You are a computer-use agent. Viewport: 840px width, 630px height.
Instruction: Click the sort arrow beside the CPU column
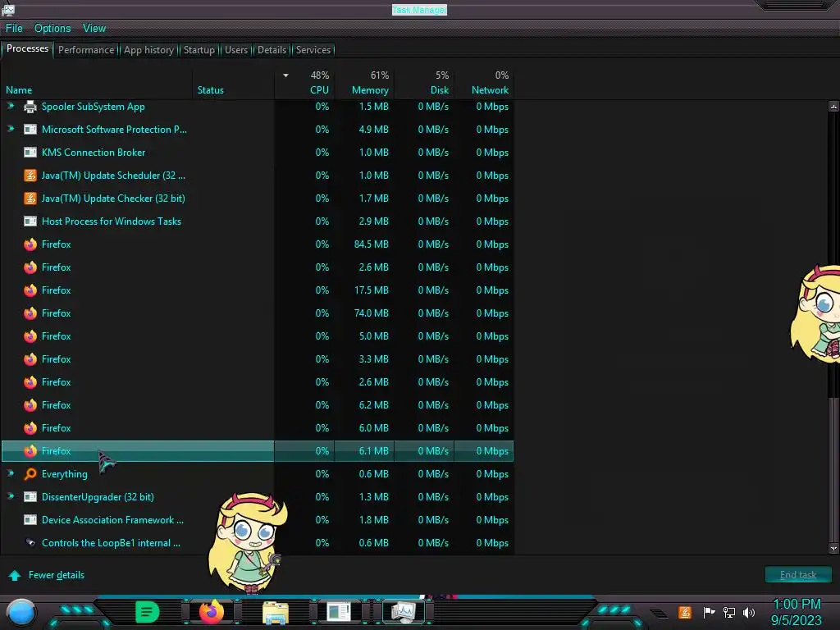pos(285,75)
